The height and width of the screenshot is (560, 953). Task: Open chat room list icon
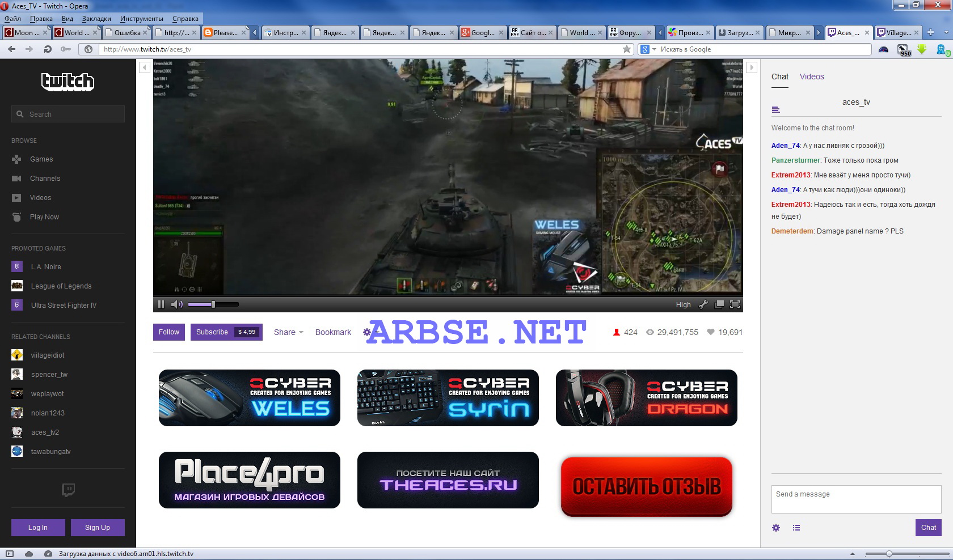775,109
